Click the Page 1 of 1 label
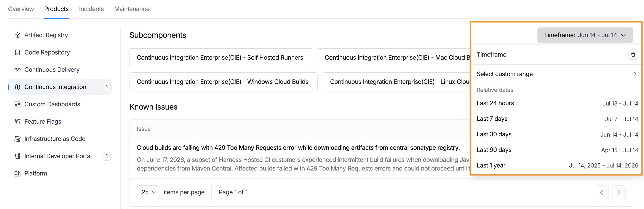 point(233,192)
